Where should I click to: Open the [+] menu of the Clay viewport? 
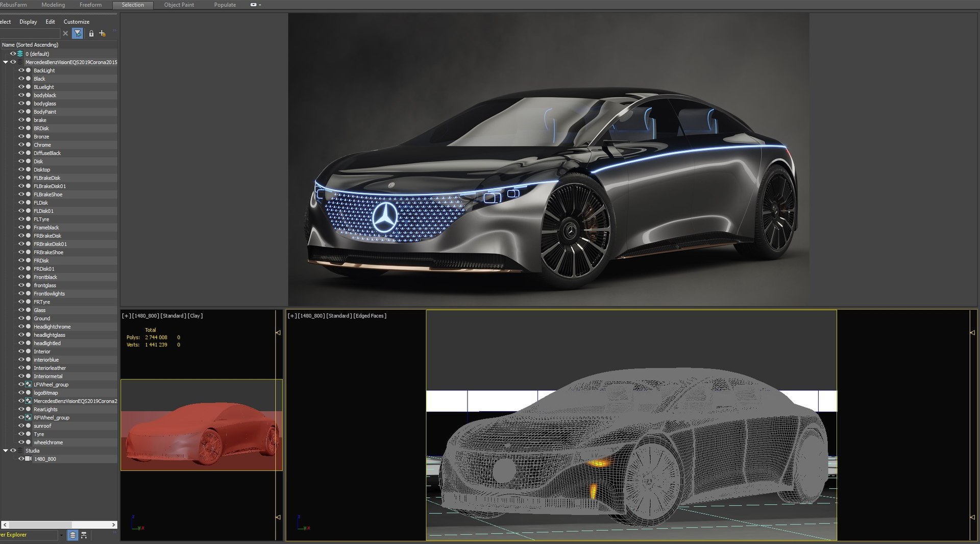pyautogui.click(x=126, y=316)
